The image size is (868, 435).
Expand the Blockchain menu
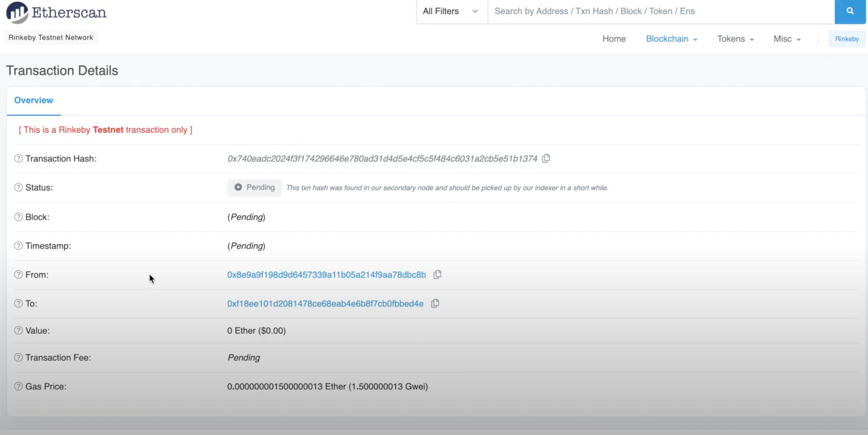pos(671,39)
